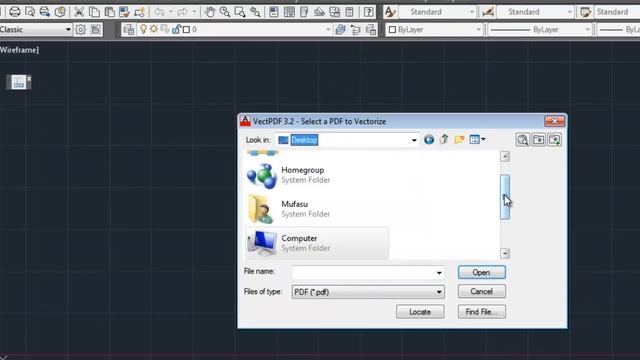Click the My Workspace icon
The height and width of the screenshot is (360, 640).
[96, 29]
